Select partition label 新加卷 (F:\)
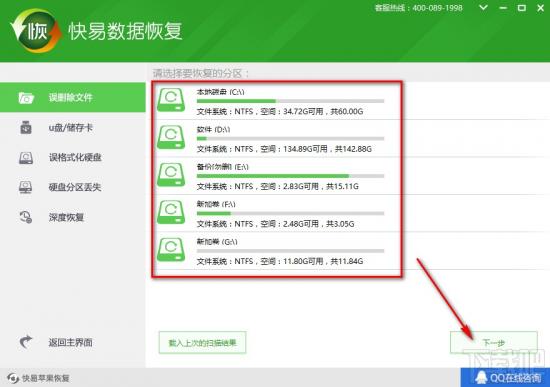 pos(216,204)
